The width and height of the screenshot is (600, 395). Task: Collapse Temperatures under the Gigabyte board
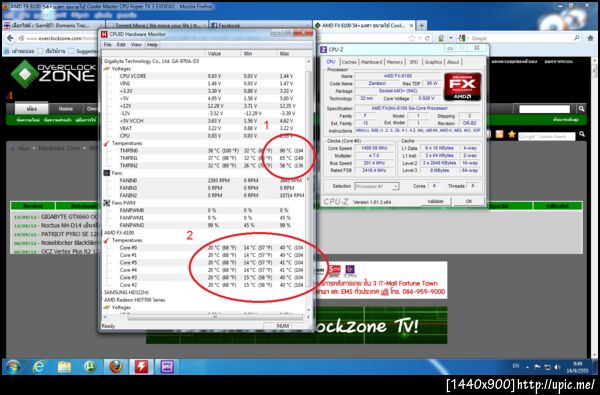(x=127, y=143)
